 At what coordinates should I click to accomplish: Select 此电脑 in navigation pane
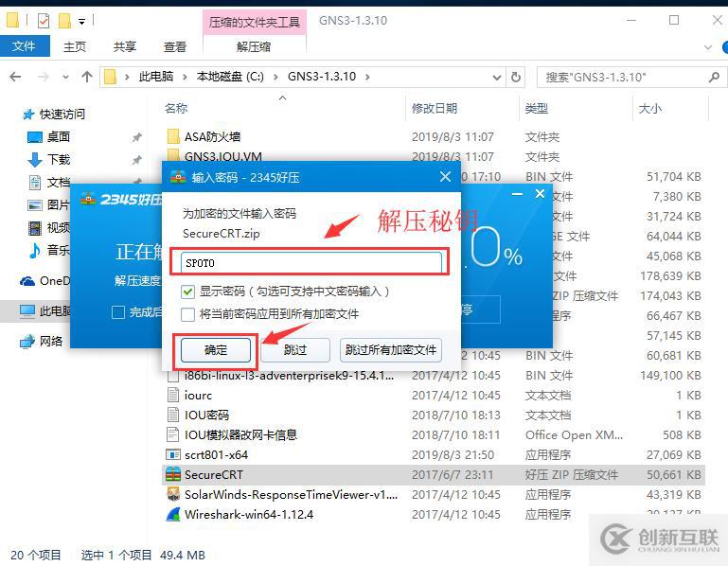coord(44,310)
